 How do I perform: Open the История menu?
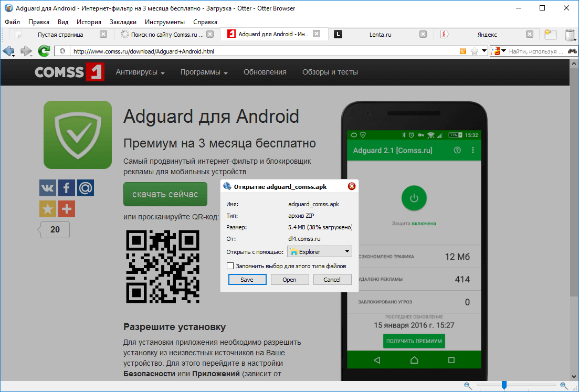89,22
